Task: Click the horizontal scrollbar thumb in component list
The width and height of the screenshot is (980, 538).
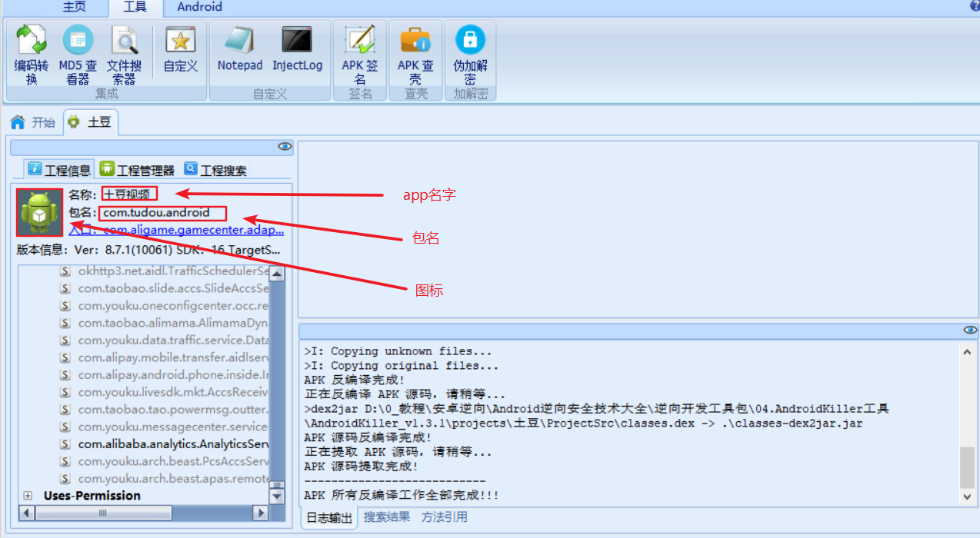Action: tap(102, 512)
